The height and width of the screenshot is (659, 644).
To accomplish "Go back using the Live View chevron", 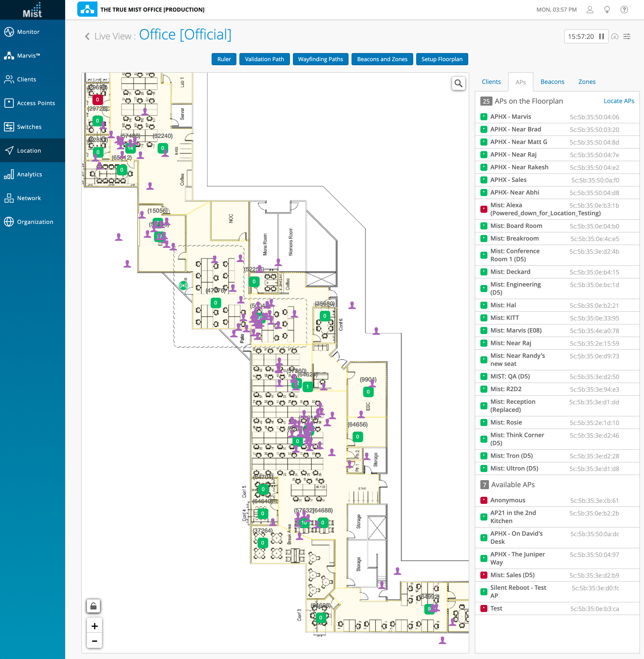I will point(87,36).
